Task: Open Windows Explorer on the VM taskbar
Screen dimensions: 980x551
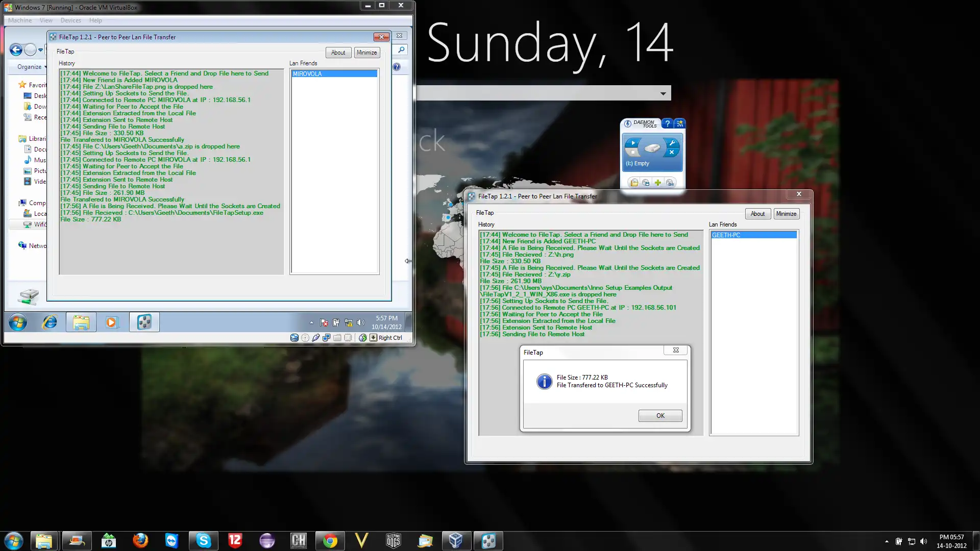Action: (81, 322)
